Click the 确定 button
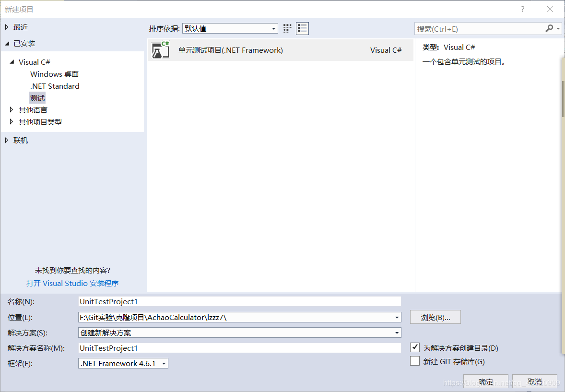Viewport: 565px width, 392px height. (x=486, y=381)
